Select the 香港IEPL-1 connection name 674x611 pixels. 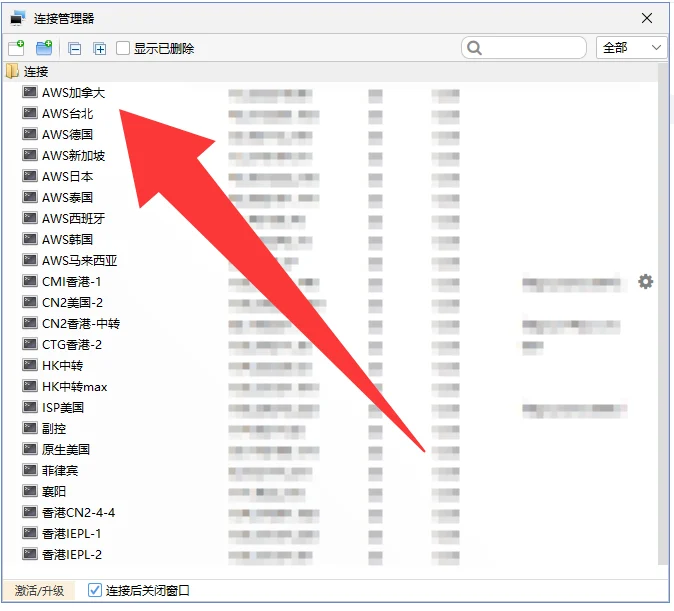(x=72, y=534)
